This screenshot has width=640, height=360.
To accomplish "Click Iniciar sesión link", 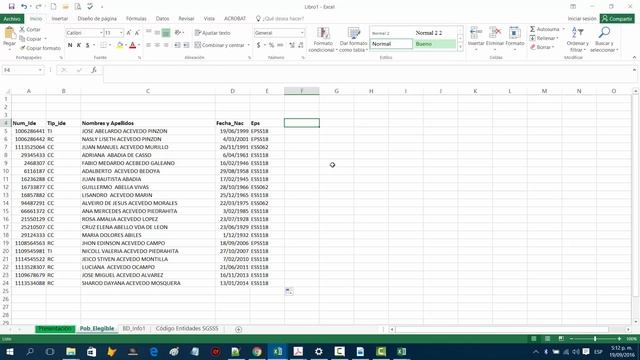I will click(x=582, y=19).
